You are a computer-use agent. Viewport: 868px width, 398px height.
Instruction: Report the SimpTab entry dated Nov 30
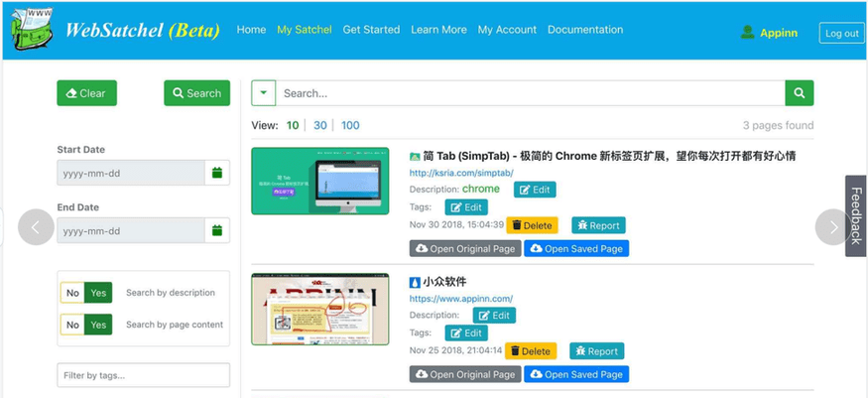click(598, 225)
